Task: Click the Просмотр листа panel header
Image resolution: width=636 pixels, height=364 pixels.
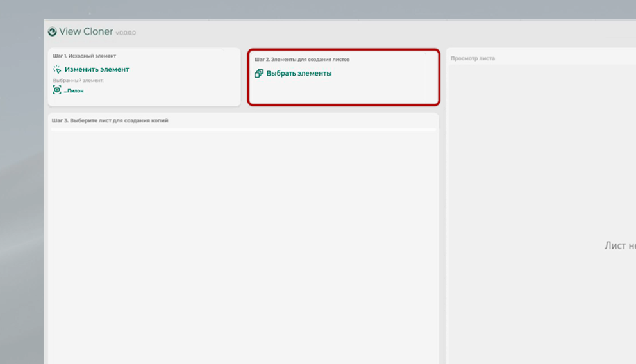Action: pyautogui.click(x=473, y=58)
